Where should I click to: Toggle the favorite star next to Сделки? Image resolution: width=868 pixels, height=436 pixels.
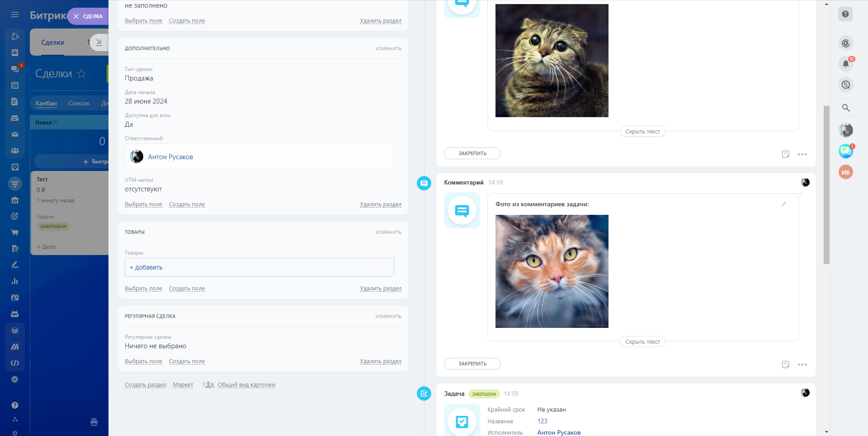click(x=81, y=74)
